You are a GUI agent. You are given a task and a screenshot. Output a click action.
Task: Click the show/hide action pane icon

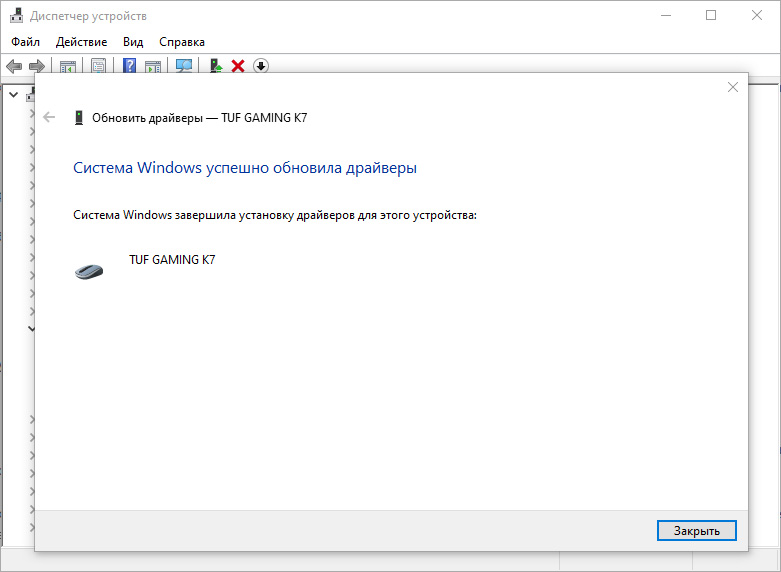point(153,66)
